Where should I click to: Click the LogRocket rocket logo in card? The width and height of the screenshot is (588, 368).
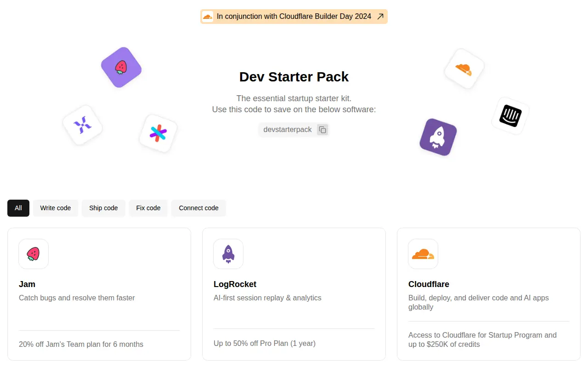pos(228,254)
